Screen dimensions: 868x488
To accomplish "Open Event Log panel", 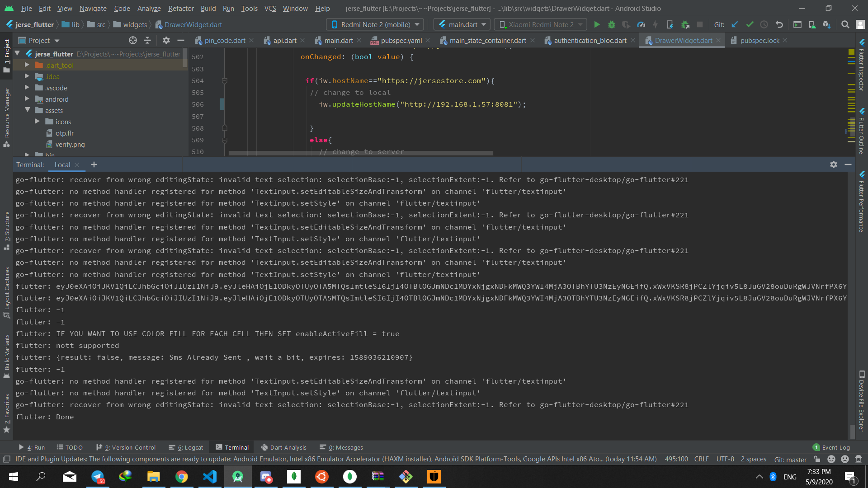I will (x=831, y=447).
